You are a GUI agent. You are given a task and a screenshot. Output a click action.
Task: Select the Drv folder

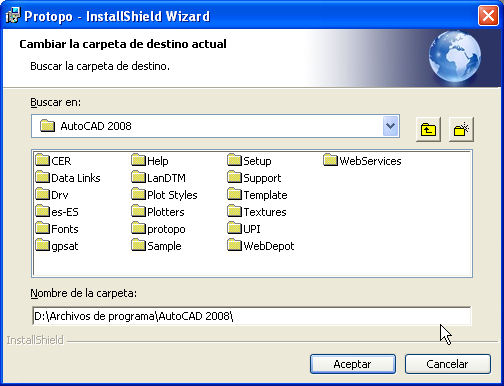(x=52, y=195)
